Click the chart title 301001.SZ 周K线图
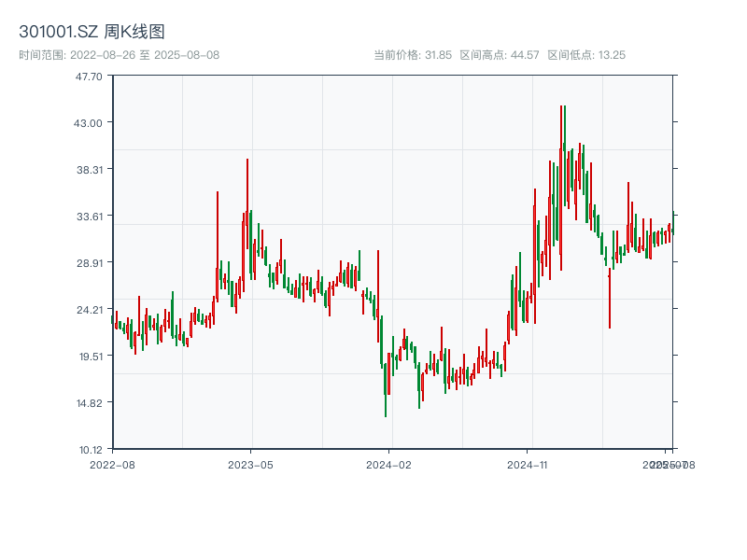 click(x=92, y=32)
